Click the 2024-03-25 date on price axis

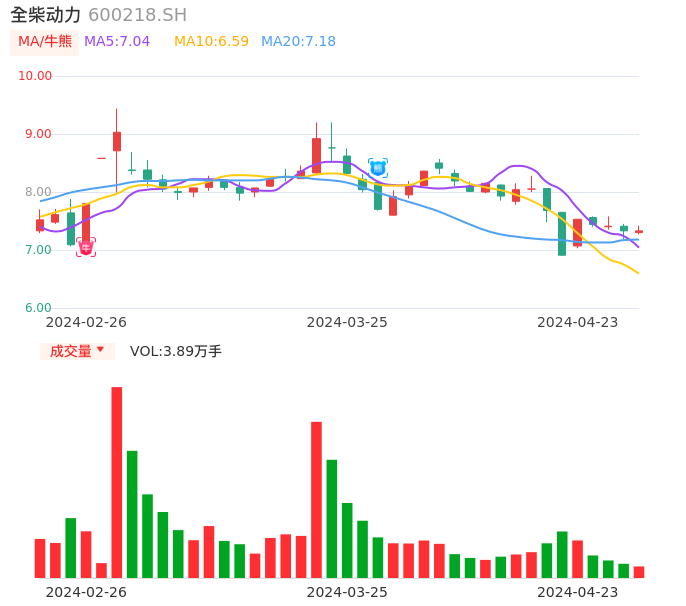point(347,322)
